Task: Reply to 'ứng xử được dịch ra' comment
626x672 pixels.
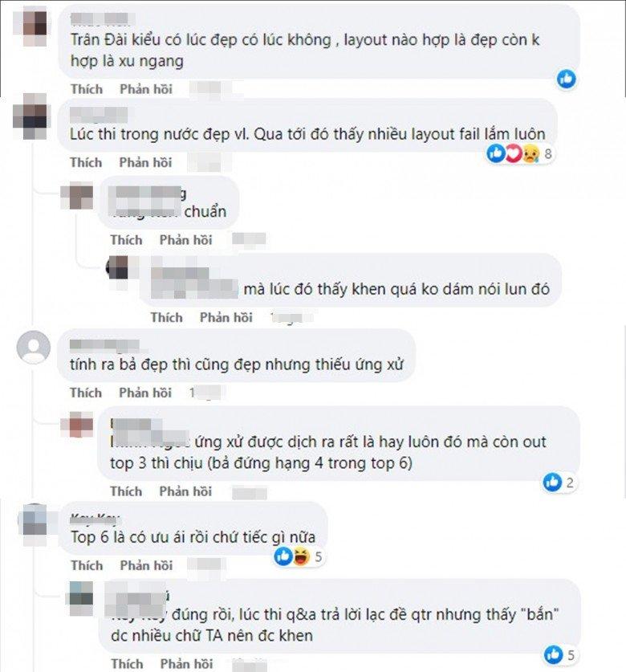Action: click(x=185, y=491)
